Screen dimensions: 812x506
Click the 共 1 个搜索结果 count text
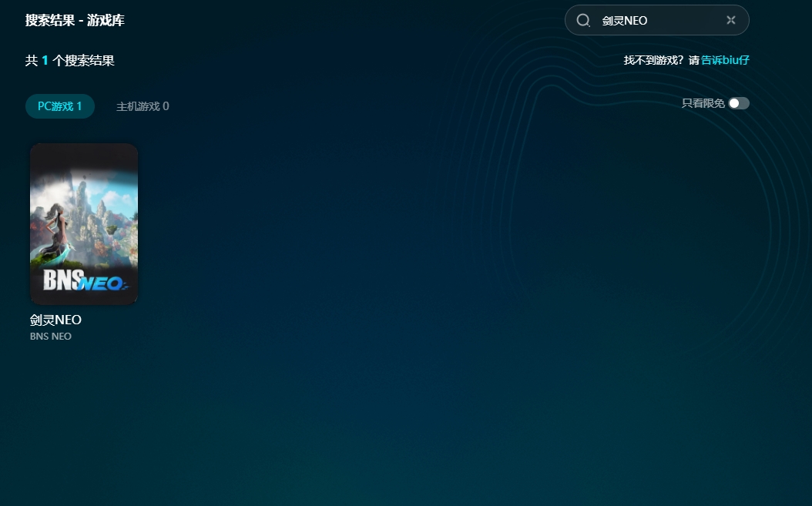click(x=70, y=61)
